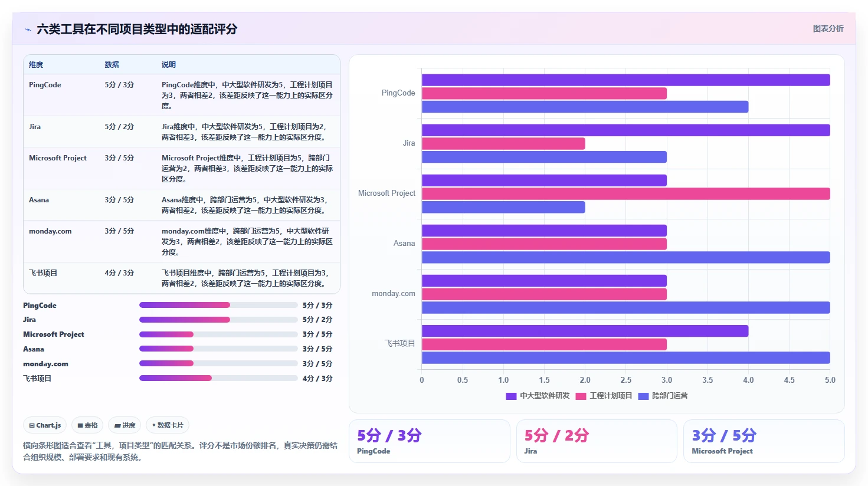The image size is (868, 486).
Task: Click the 维度 column header
Action: pyautogui.click(x=36, y=65)
